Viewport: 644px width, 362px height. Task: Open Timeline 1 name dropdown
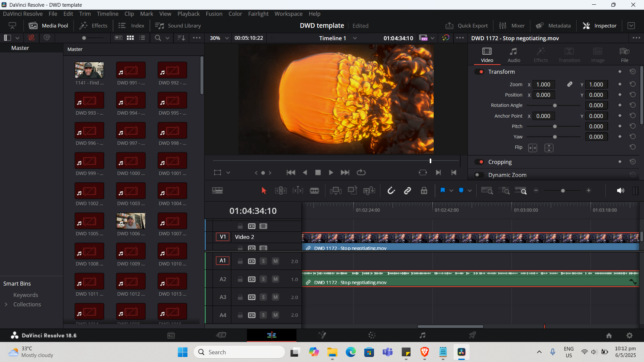tap(355, 38)
